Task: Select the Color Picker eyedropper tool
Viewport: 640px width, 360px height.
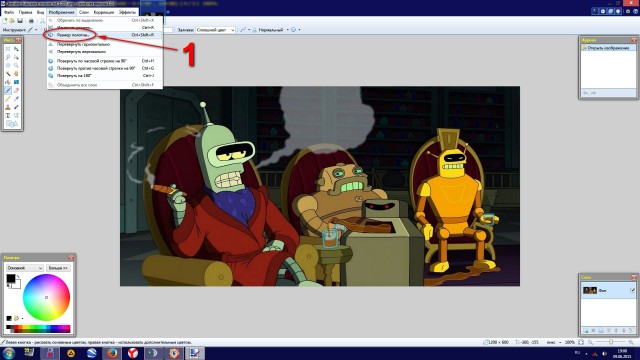Action: pyautogui.click(x=16, y=99)
